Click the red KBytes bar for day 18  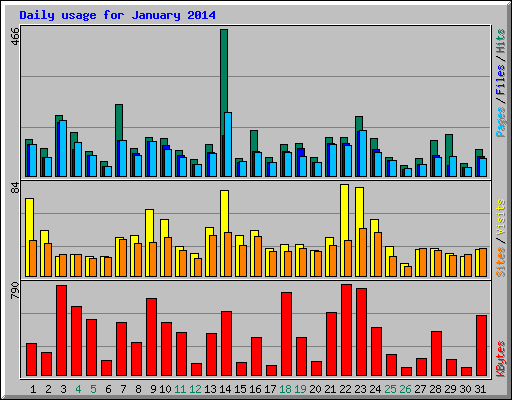(x=287, y=334)
